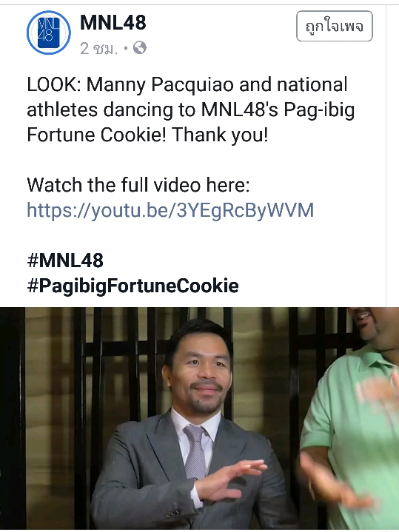Screen dimensions: 399x532
Task: Tap the 'LOOK: Manny Pacquiao and national' text line
Action: pyautogui.click(x=187, y=85)
